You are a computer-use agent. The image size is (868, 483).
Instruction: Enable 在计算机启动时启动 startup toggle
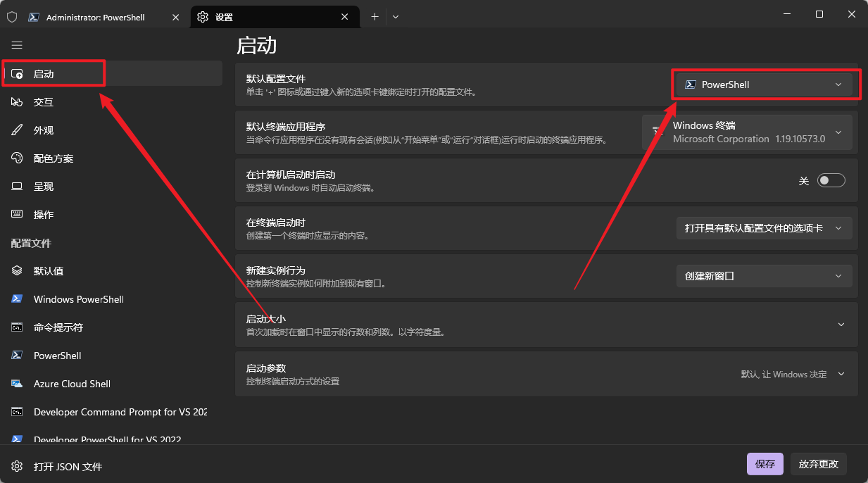pyautogui.click(x=831, y=180)
